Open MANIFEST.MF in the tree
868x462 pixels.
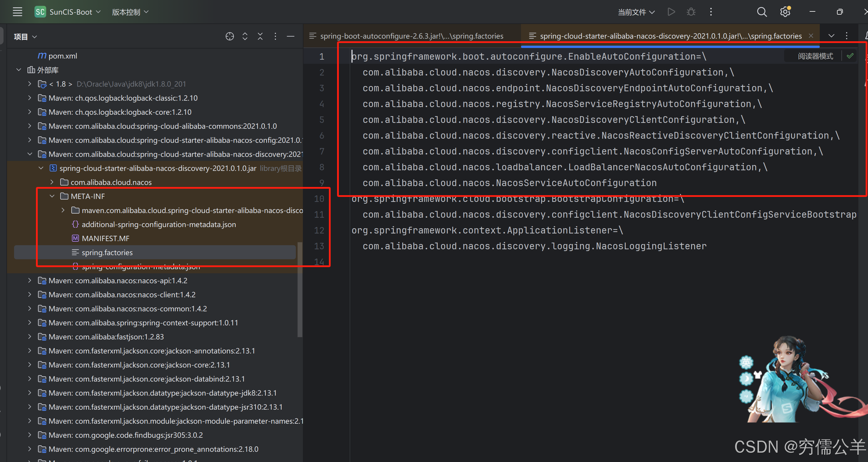105,238
